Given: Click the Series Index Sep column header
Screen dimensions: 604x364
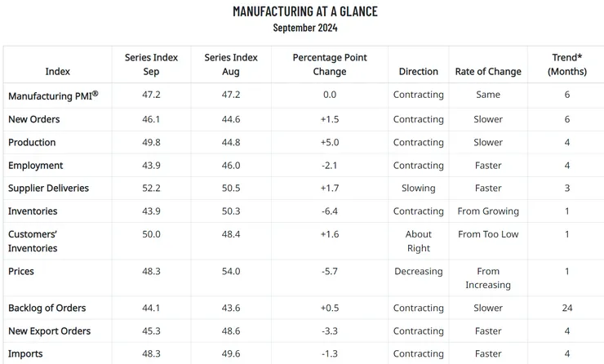Looking at the screenshot, I should pyautogui.click(x=151, y=64).
